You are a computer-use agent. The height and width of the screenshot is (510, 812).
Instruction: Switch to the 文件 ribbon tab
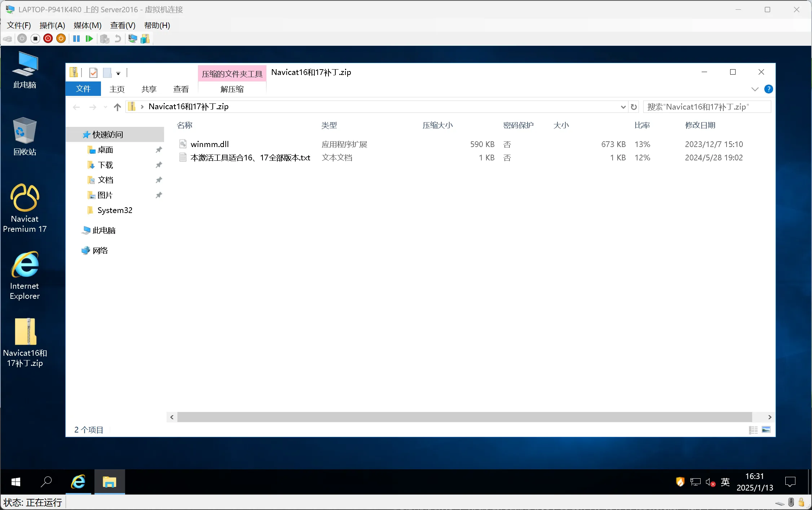coord(83,89)
